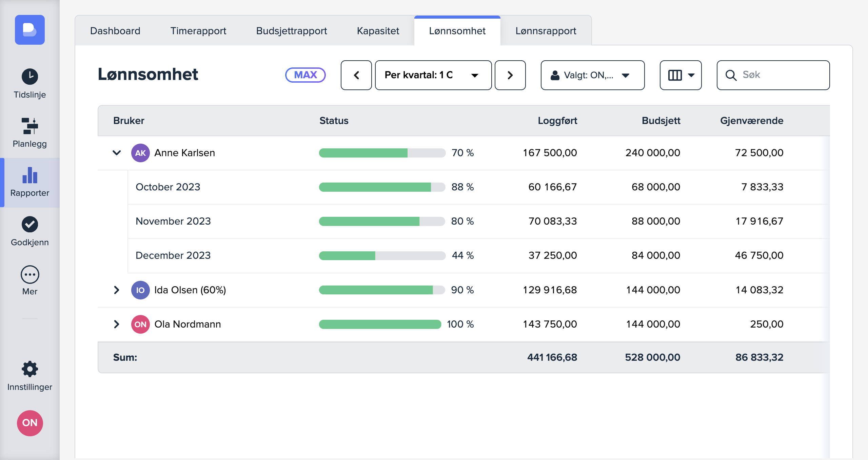
Task: Click logged value 167 500,00
Action: click(x=550, y=153)
